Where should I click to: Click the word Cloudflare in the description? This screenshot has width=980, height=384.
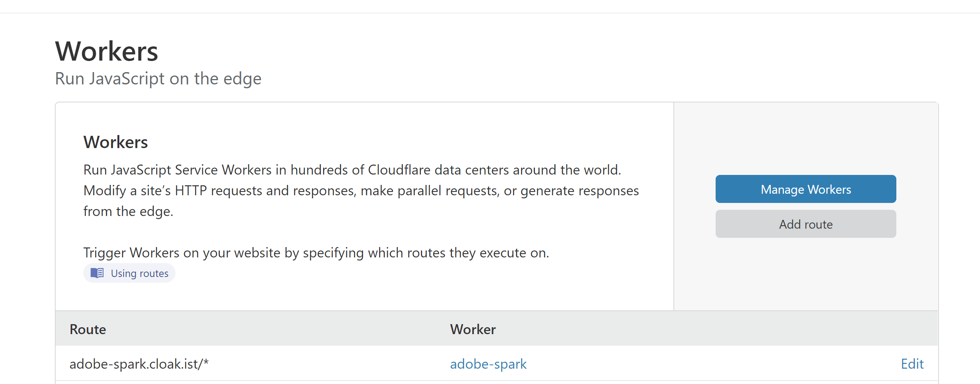(x=399, y=170)
